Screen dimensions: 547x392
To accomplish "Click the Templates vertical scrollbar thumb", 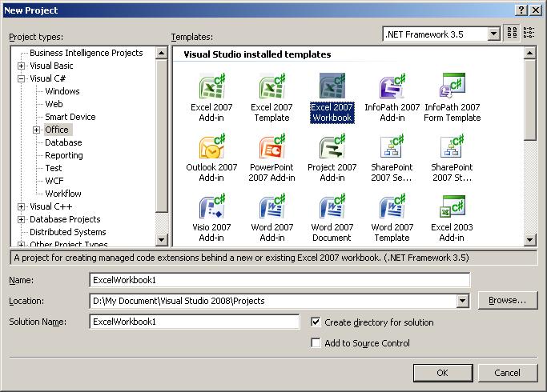I will pyautogui.click(x=530, y=100).
